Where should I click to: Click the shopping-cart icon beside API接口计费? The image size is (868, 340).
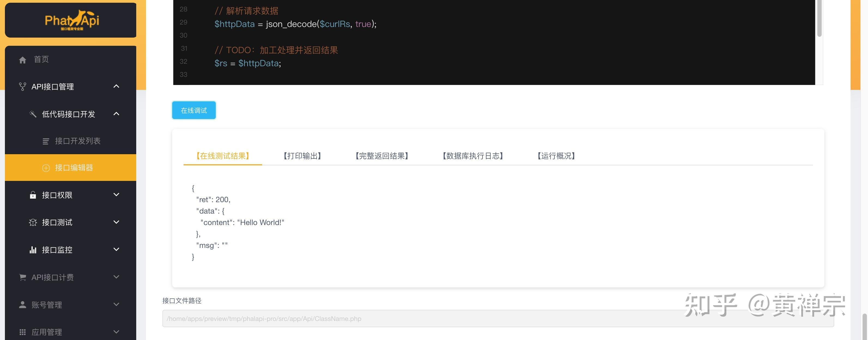22,277
